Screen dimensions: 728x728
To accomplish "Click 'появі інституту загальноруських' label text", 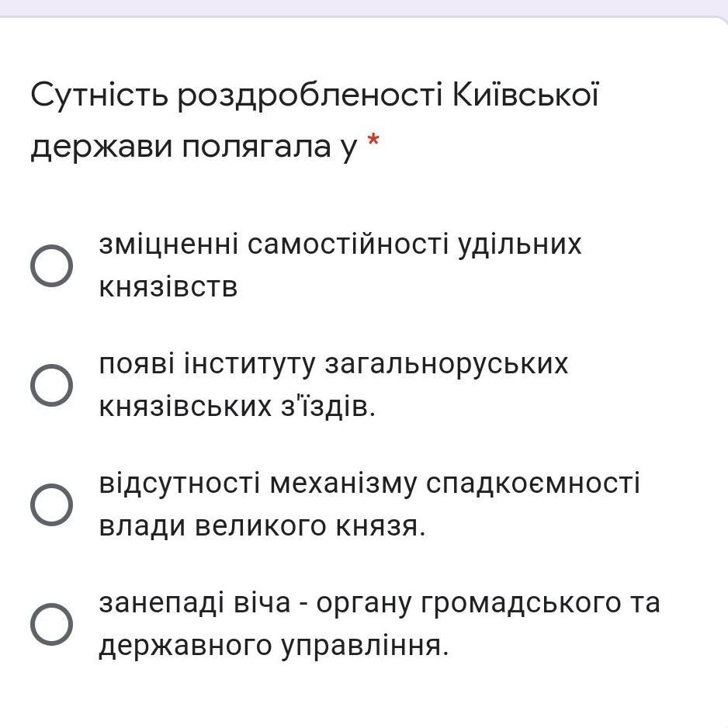I will (334, 364).
